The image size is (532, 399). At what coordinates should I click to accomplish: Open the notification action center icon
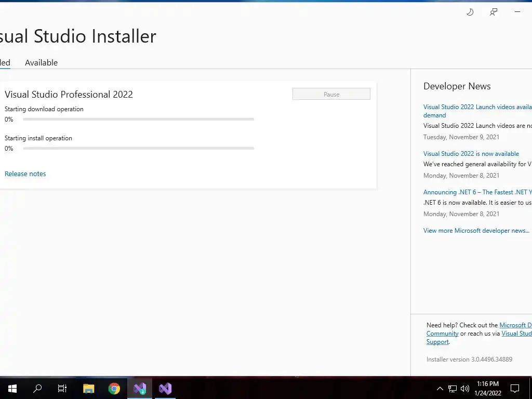[x=515, y=389]
